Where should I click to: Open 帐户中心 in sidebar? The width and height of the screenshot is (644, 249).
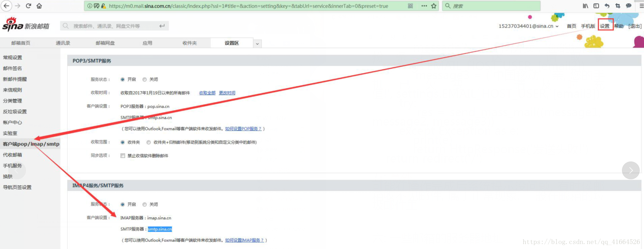click(x=12, y=122)
